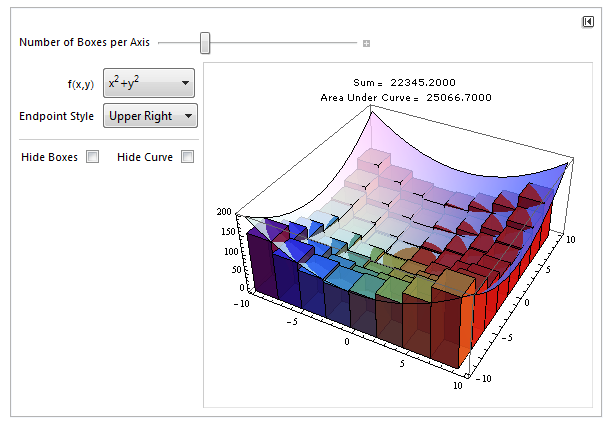Click slider track left of the thumb
The width and height of the screenshot is (614, 429).
[x=180, y=43]
